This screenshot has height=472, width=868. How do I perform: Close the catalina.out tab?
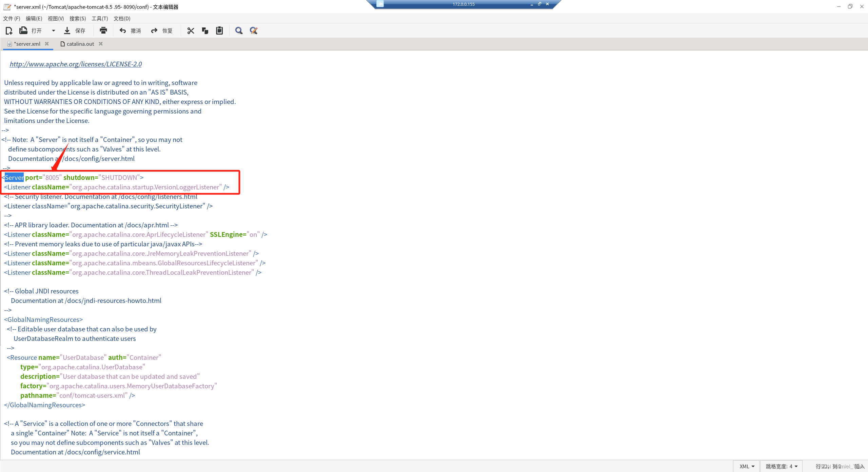pos(101,44)
